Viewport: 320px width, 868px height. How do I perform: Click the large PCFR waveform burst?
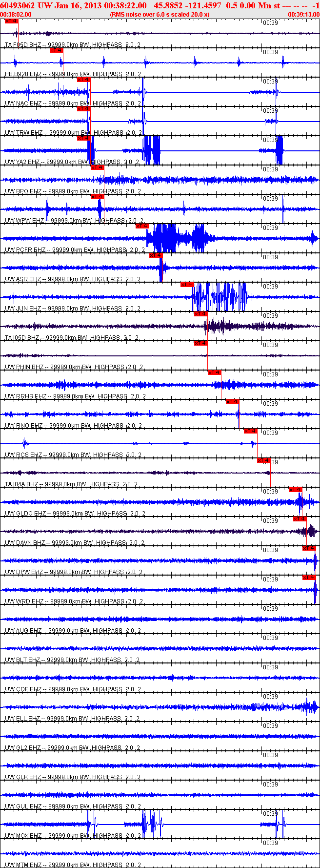[x=180, y=238]
